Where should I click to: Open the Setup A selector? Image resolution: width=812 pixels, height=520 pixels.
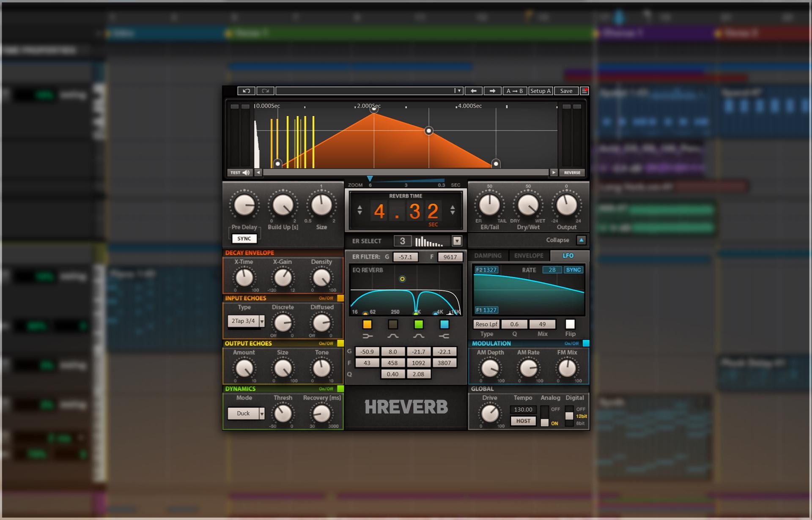[540, 91]
